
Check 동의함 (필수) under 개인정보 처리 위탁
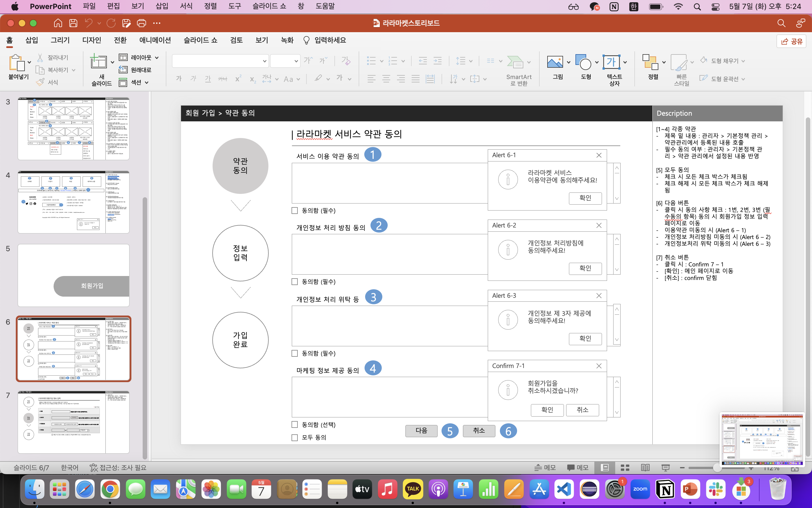[295, 353]
